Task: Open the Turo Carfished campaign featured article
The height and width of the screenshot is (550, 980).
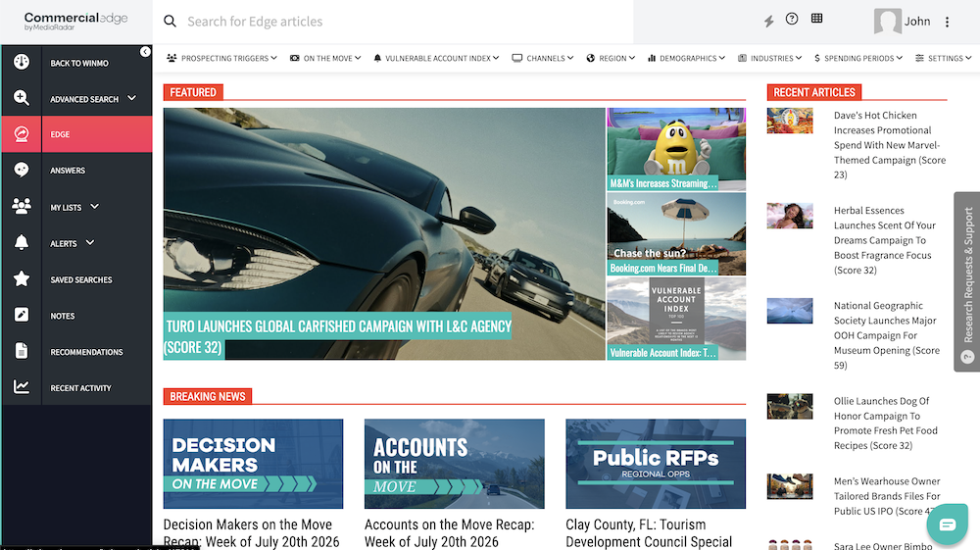Action: coord(337,336)
